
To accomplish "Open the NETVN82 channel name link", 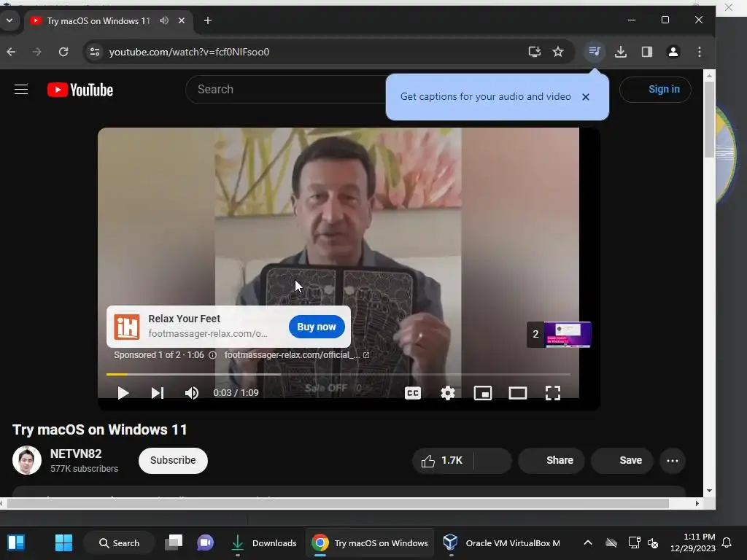I will coord(76,454).
